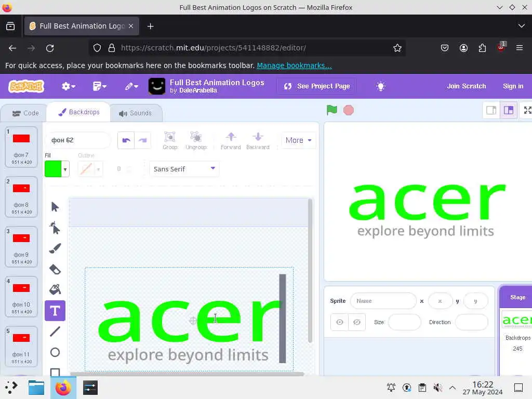Move object Forward one layer
The width and height of the screenshot is (532, 399).
pyautogui.click(x=231, y=140)
